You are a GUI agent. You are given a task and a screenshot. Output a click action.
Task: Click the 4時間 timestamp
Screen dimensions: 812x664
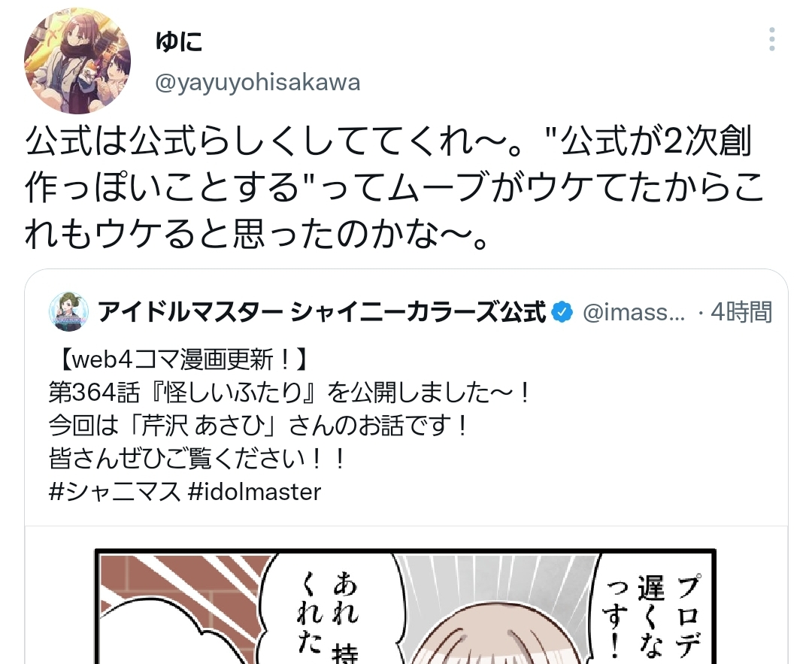coord(741,312)
